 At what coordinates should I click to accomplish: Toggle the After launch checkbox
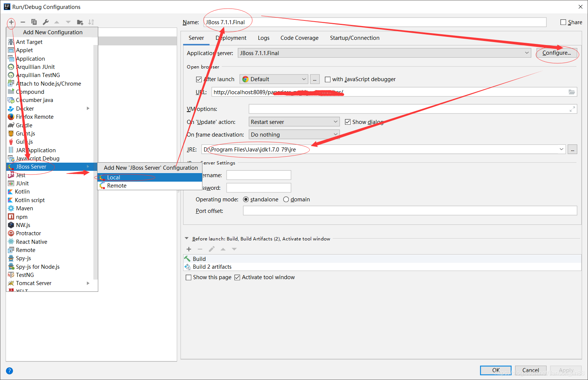click(199, 79)
